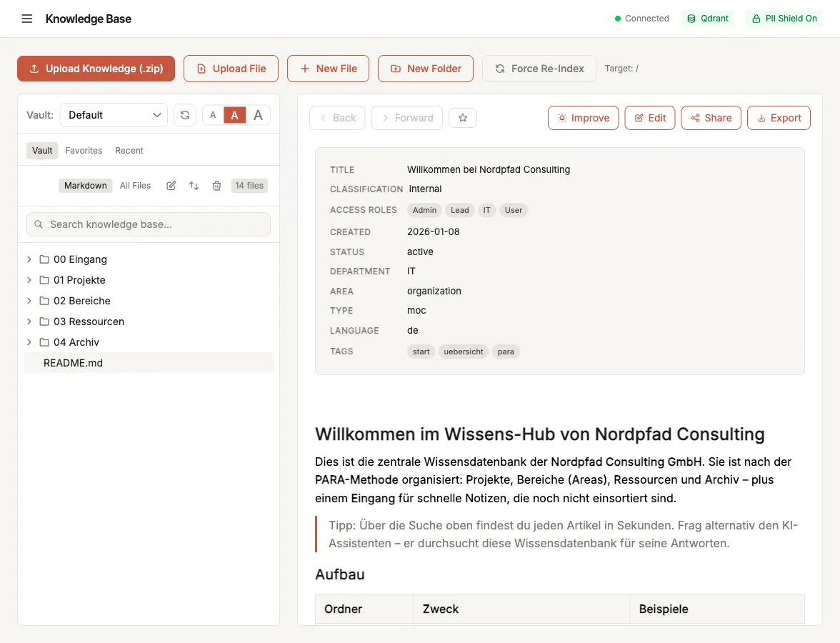Click the Lead access role chip
840x643 pixels.
tap(460, 211)
